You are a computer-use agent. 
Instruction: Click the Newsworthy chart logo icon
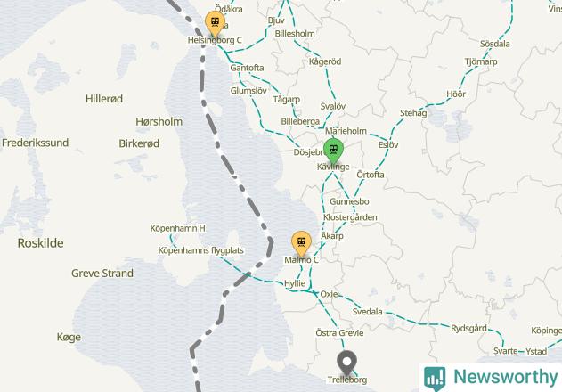pyautogui.click(x=435, y=378)
